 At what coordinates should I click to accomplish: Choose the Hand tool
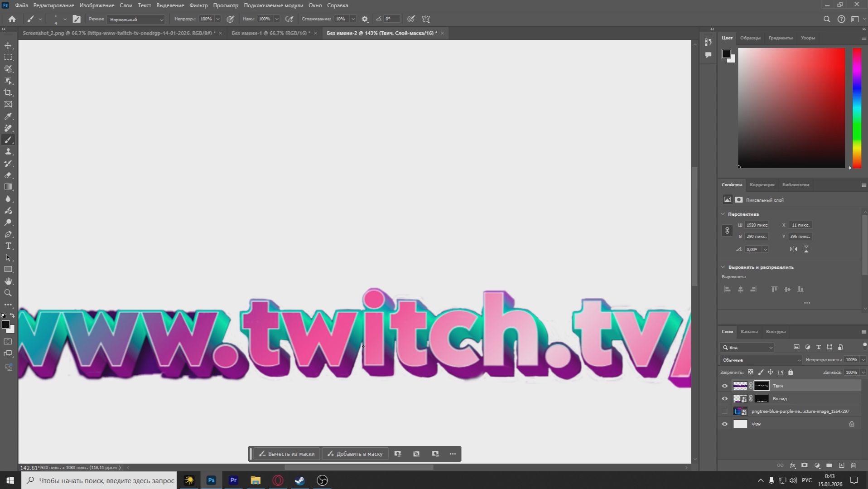click(8, 281)
